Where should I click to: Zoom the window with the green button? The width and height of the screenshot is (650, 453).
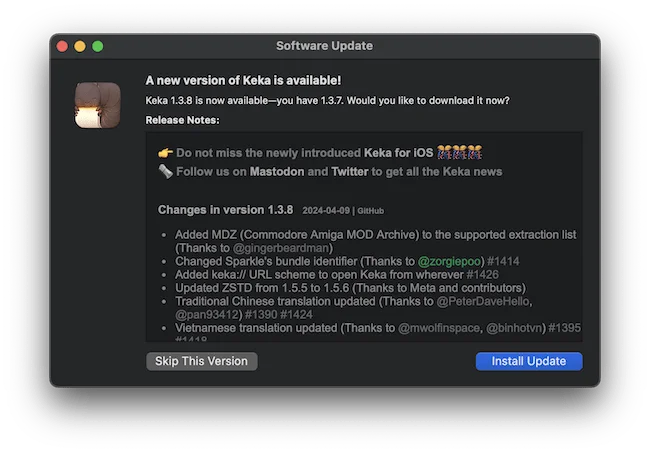[x=98, y=46]
